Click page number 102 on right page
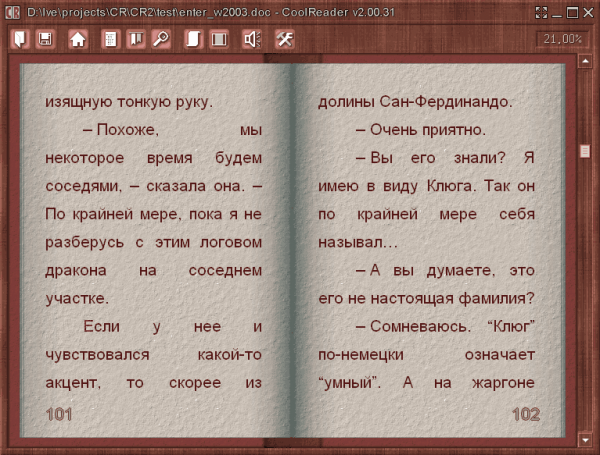 pos(526,413)
